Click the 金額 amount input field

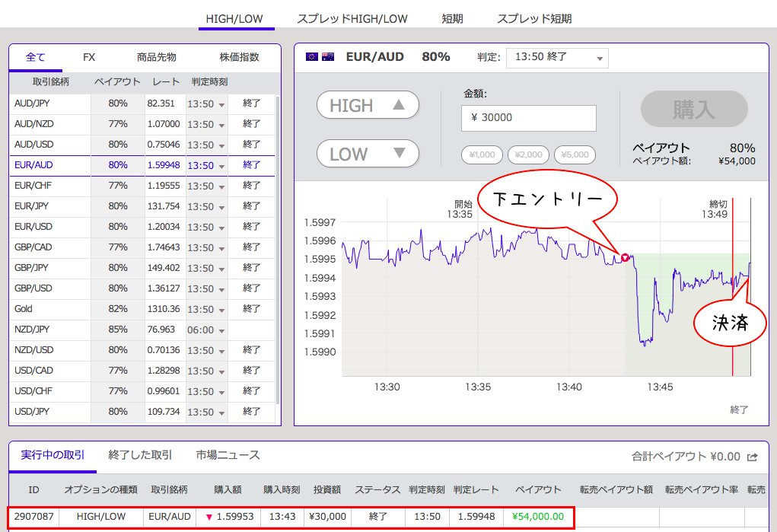click(528, 118)
